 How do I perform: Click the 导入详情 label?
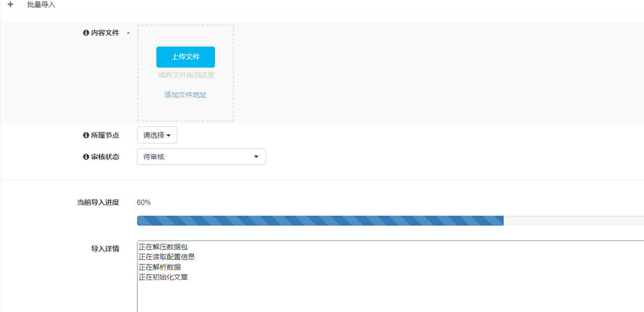pyautogui.click(x=105, y=249)
